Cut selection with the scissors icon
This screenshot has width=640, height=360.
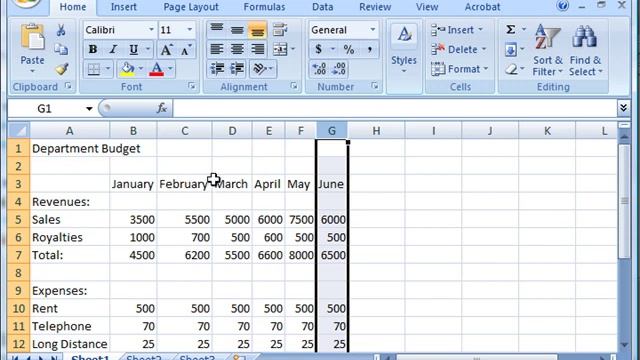61,30
